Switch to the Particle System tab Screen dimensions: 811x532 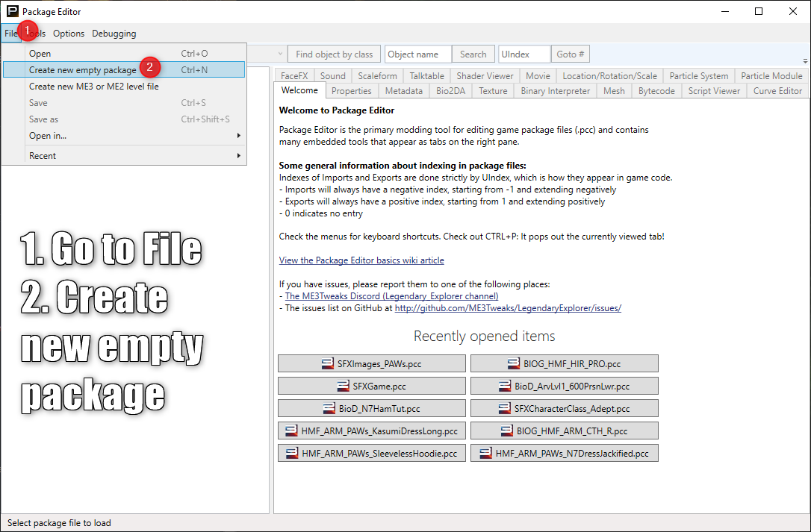click(x=699, y=75)
